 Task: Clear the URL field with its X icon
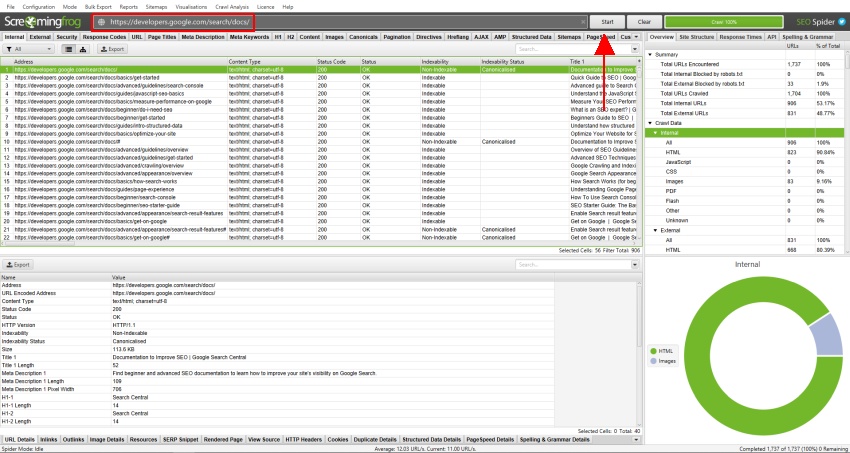coord(583,22)
